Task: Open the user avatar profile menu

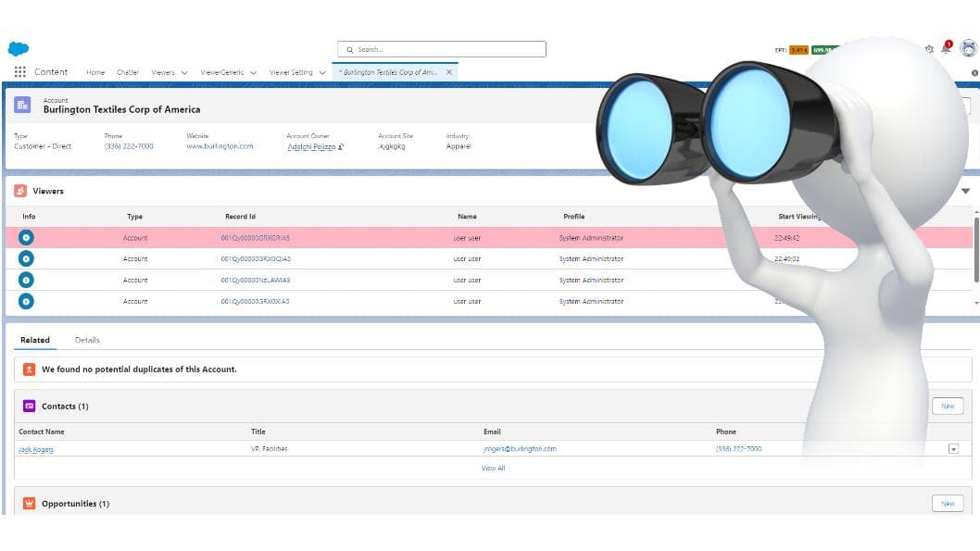Action: (x=968, y=48)
